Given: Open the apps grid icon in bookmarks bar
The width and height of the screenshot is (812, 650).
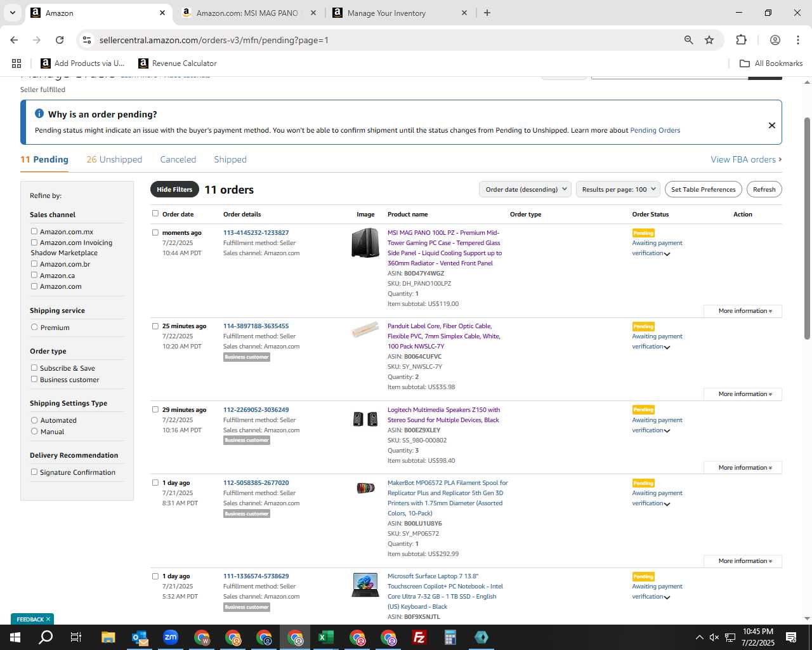Looking at the screenshot, I should pyautogui.click(x=16, y=63).
